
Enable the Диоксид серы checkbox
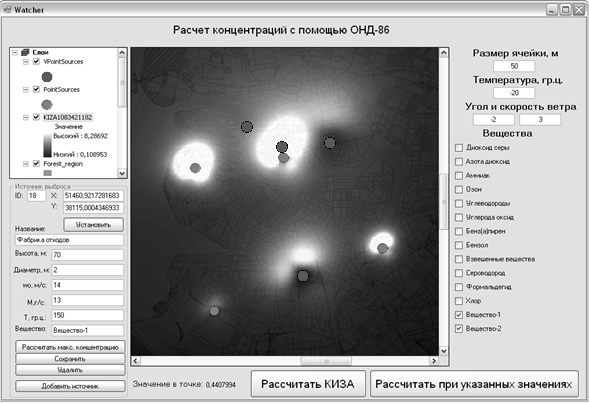[x=459, y=148]
